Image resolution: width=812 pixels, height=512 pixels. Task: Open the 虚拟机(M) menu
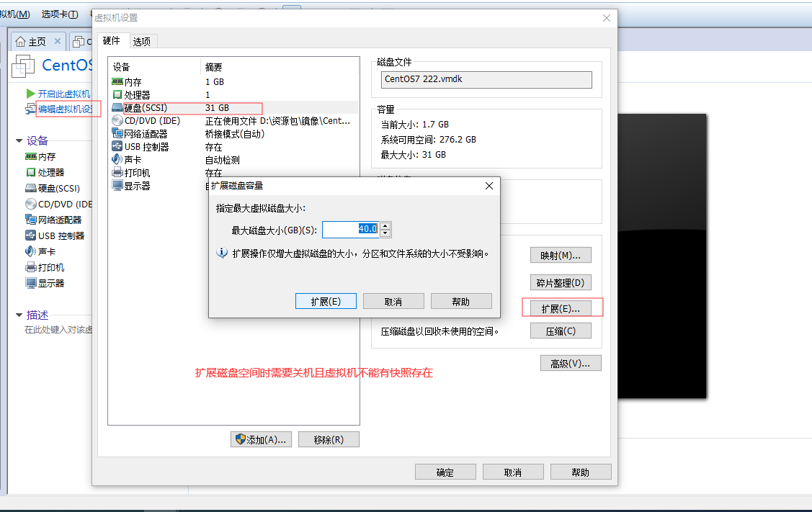click(x=14, y=13)
